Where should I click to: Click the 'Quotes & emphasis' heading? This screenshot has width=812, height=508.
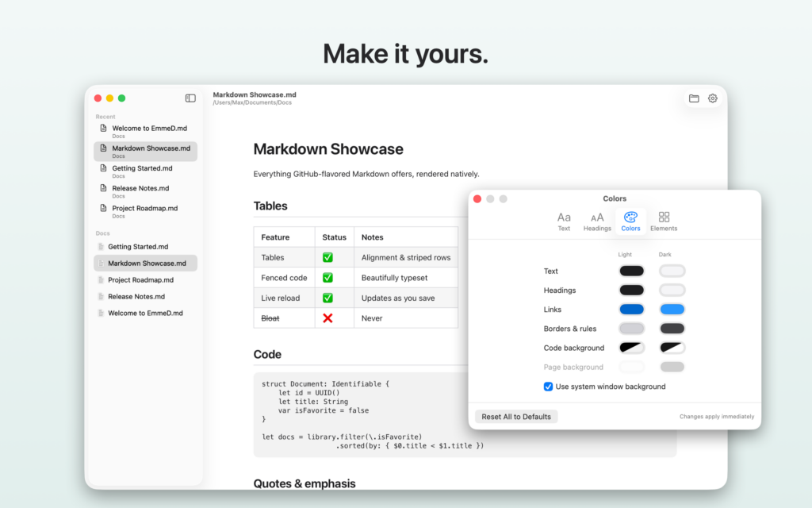point(304,483)
